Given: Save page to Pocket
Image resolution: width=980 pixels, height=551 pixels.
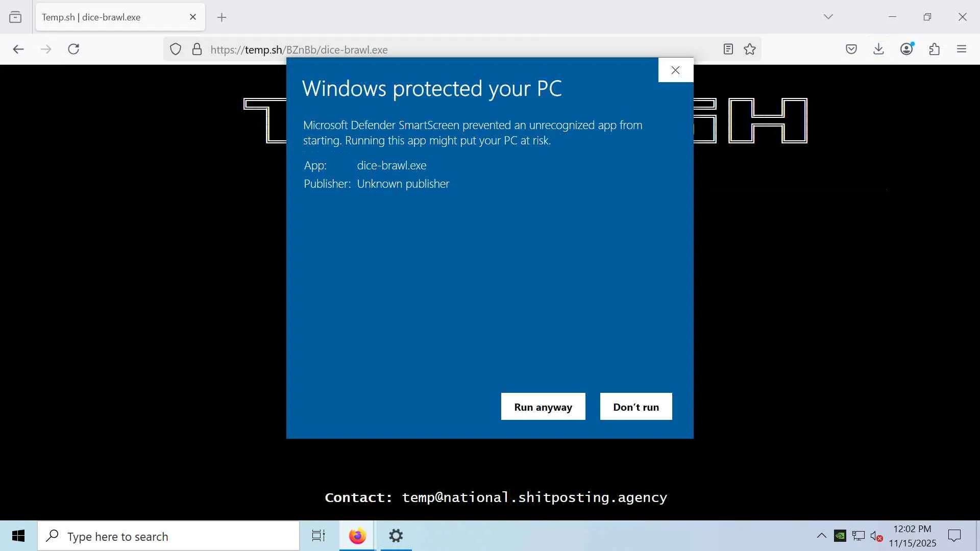Looking at the screenshot, I should (x=851, y=49).
